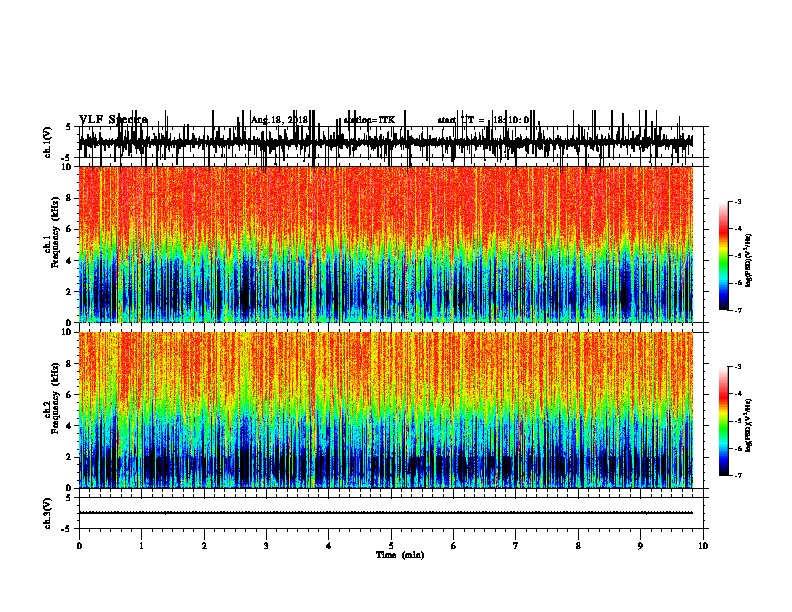This screenshot has width=792, height=612.
Task: Click time axis tick label '1'
Action: tap(141, 545)
